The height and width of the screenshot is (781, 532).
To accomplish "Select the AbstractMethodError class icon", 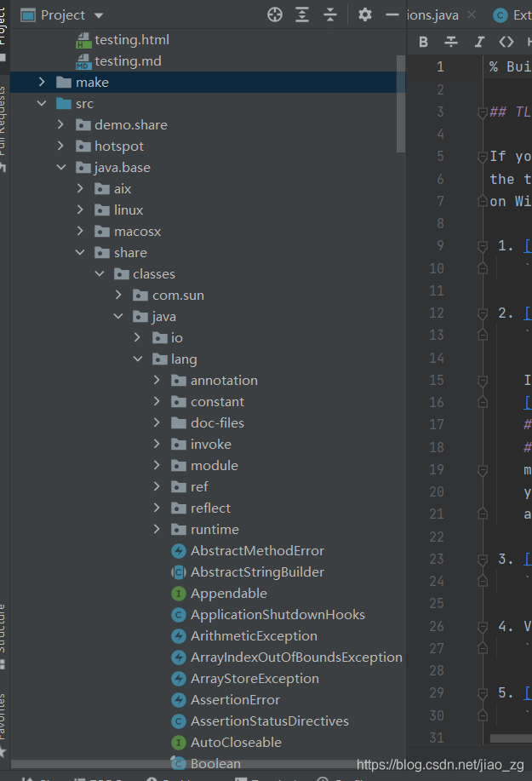I will (x=179, y=551).
